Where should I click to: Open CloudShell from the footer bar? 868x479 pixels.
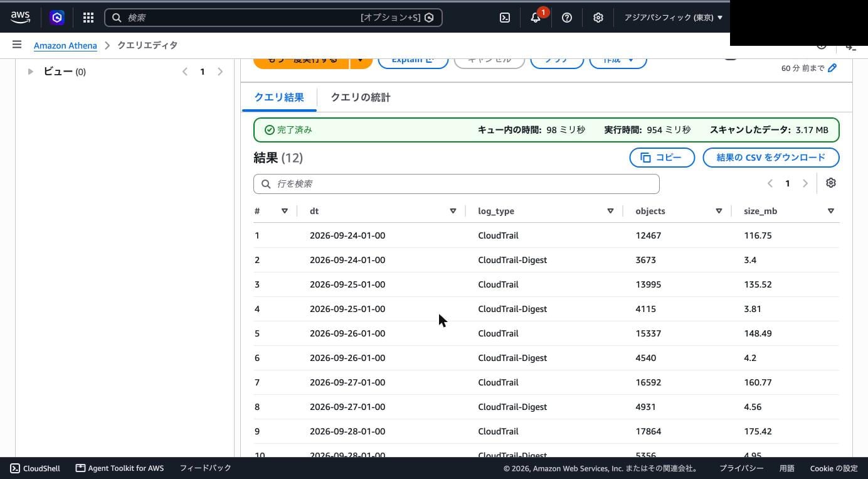(x=35, y=468)
